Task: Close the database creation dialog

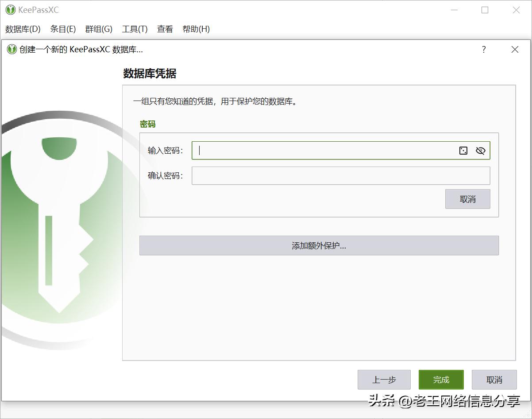Action: (515, 50)
